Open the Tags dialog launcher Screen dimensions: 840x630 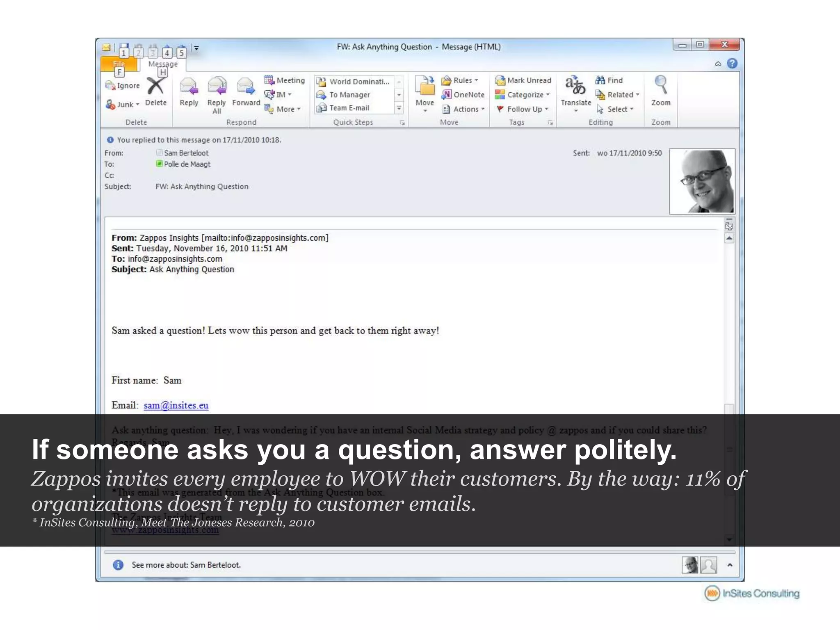pos(550,123)
